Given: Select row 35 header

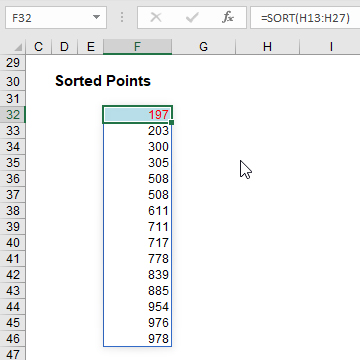Looking at the screenshot, I should point(13,163).
